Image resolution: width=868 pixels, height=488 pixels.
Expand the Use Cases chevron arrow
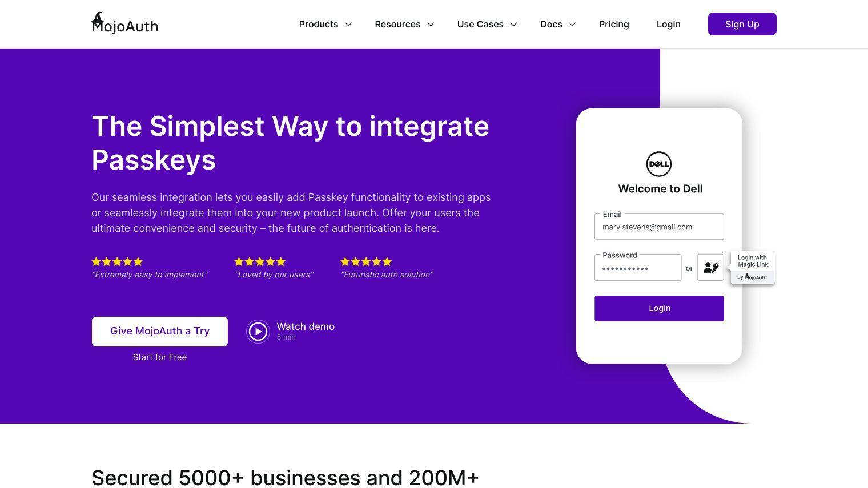(513, 25)
